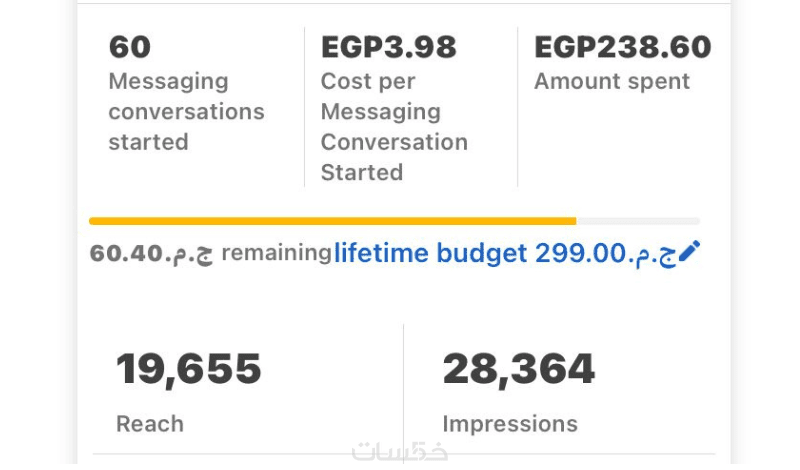This screenshot has height=470, width=800.
Task: Click the 299.00 budget amount
Action: (x=580, y=253)
